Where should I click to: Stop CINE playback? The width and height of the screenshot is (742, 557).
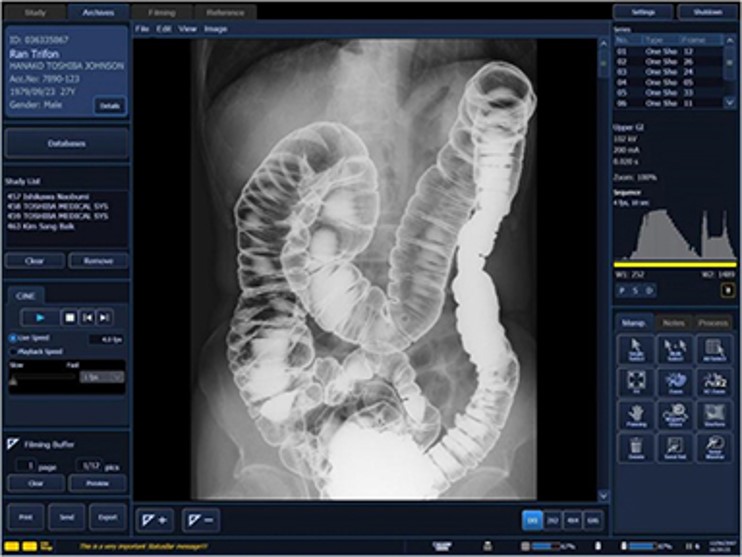point(70,317)
